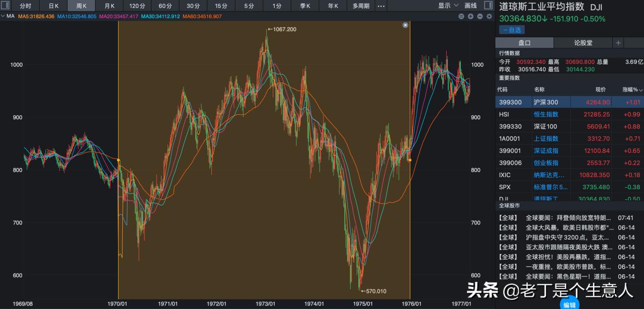
Task: Switch to 分时 intraday chart
Action: (25, 6)
